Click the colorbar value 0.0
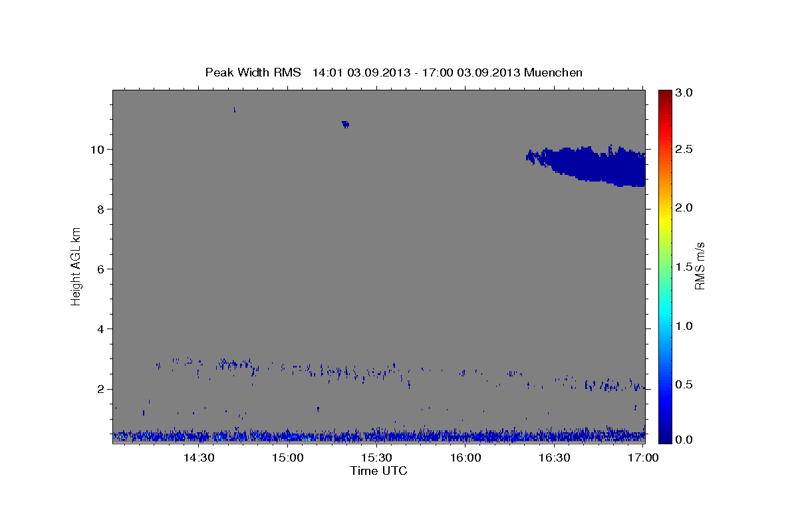The image size is (798, 532). [686, 440]
